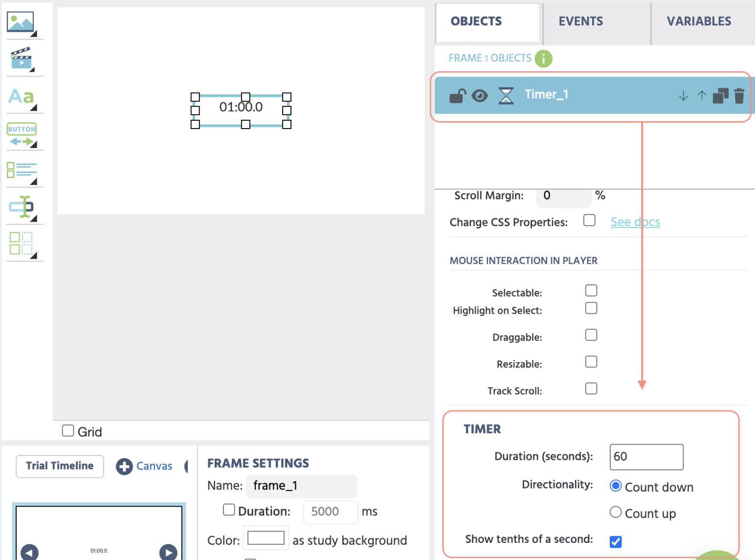Screen dimensions: 755x560
Task: Uncheck Show tenths of a second
Action: tap(616, 541)
